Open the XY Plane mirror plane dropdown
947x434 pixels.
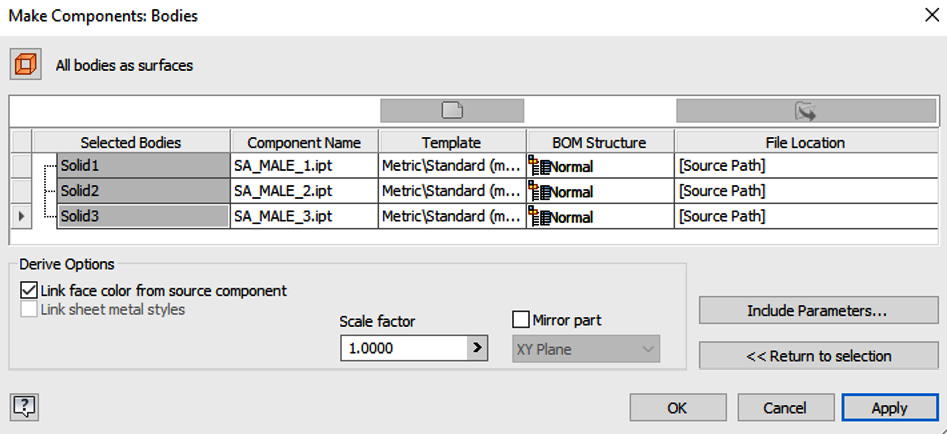pyautogui.click(x=586, y=349)
